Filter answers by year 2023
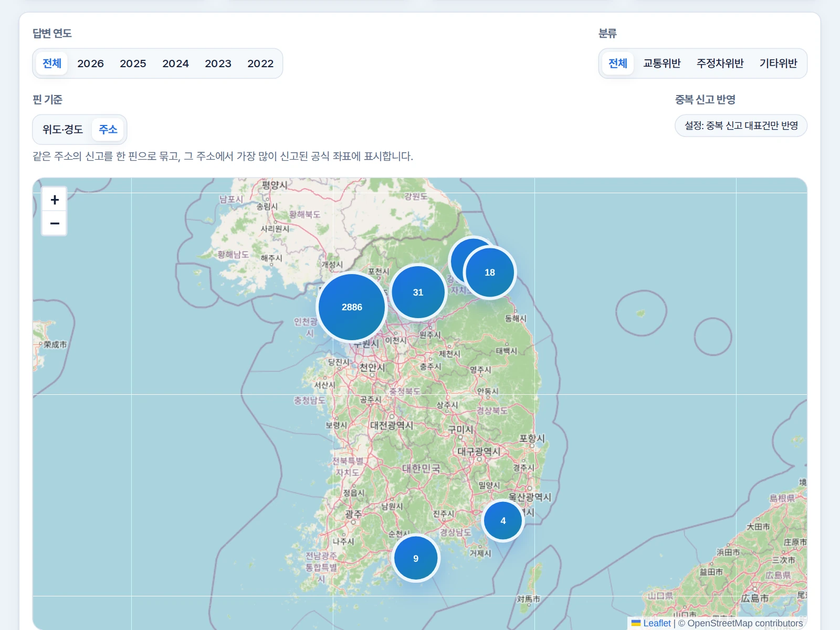The width and height of the screenshot is (840, 630). click(218, 64)
